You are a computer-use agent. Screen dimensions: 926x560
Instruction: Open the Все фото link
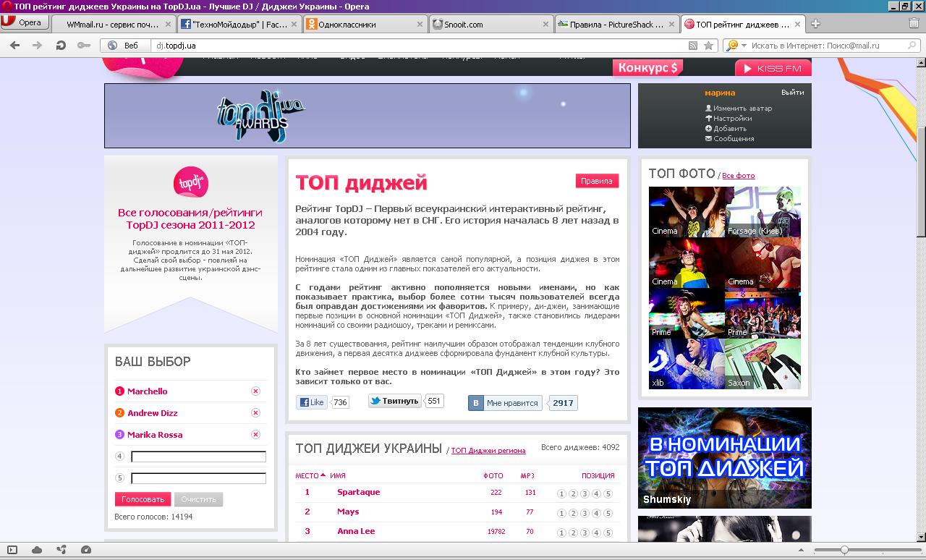point(738,176)
